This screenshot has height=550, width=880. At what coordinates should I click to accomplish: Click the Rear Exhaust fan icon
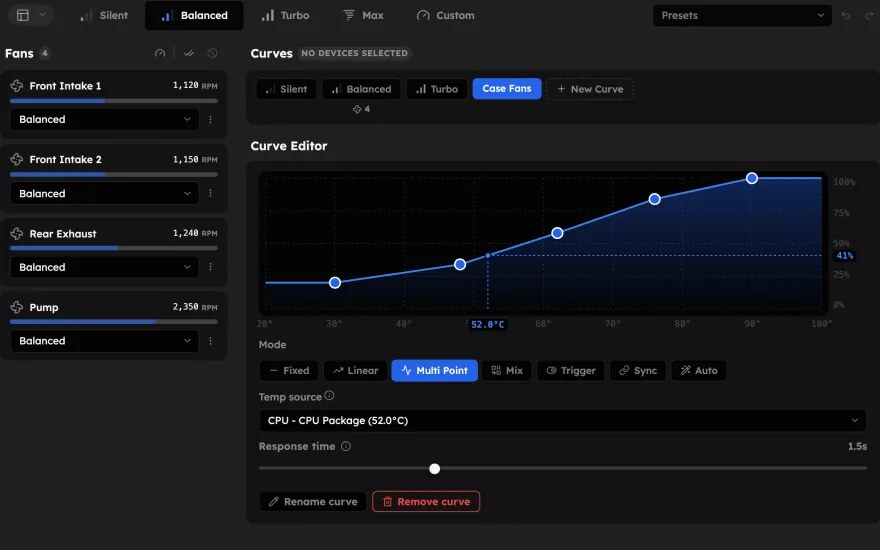click(x=17, y=233)
